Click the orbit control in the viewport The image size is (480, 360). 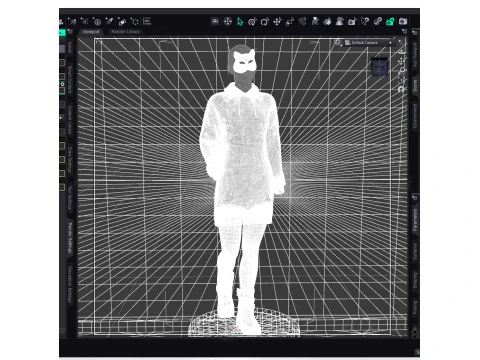coord(402,51)
